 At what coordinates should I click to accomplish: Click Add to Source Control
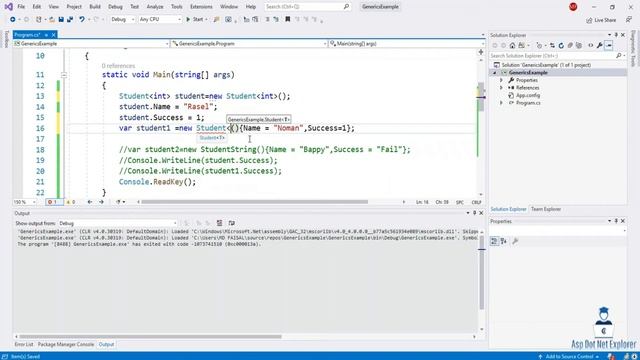[569, 356]
